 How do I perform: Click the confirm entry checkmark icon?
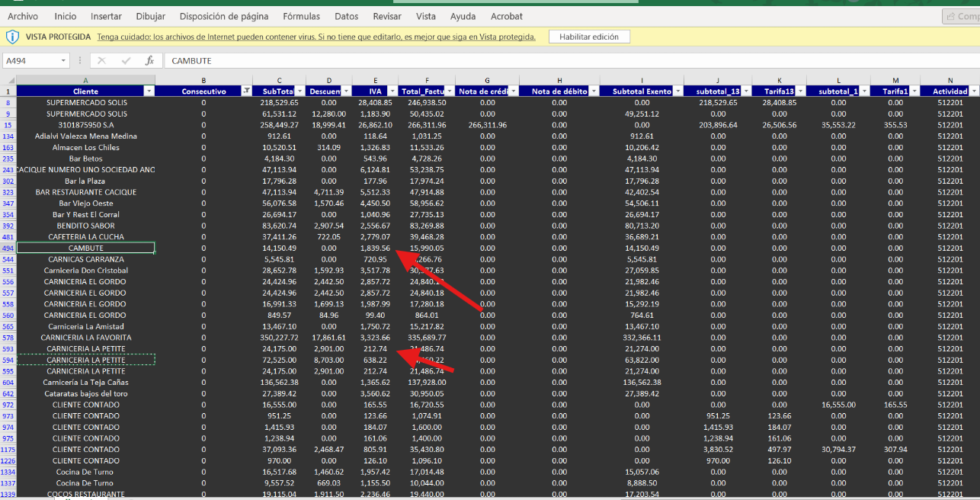tap(126, 61)
